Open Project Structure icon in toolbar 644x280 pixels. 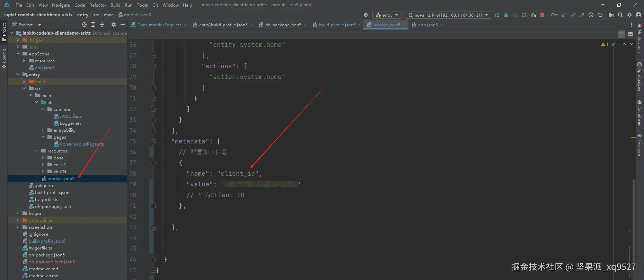(x=611, y=15)
